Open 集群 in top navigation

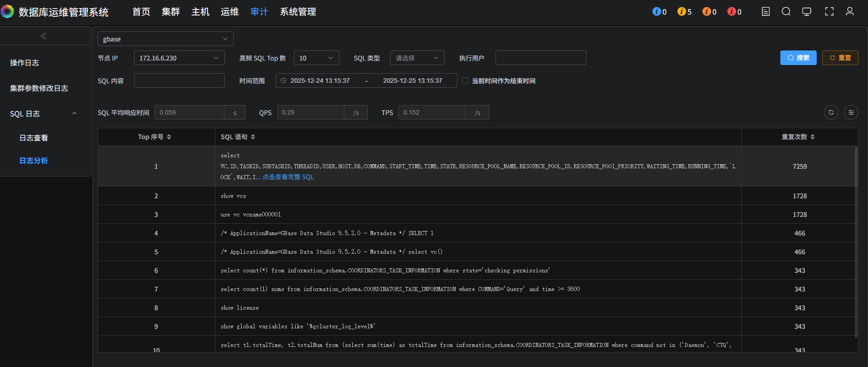coord(171,12)
